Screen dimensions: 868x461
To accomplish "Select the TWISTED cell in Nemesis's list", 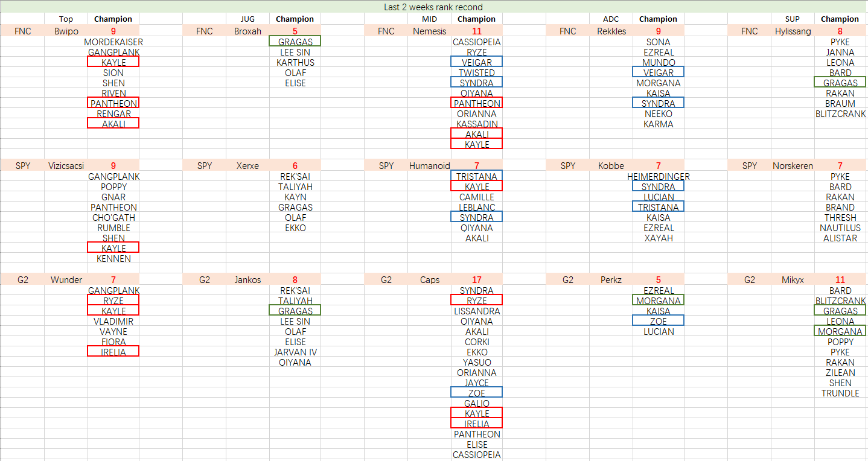I will click(x=477, y=73).
